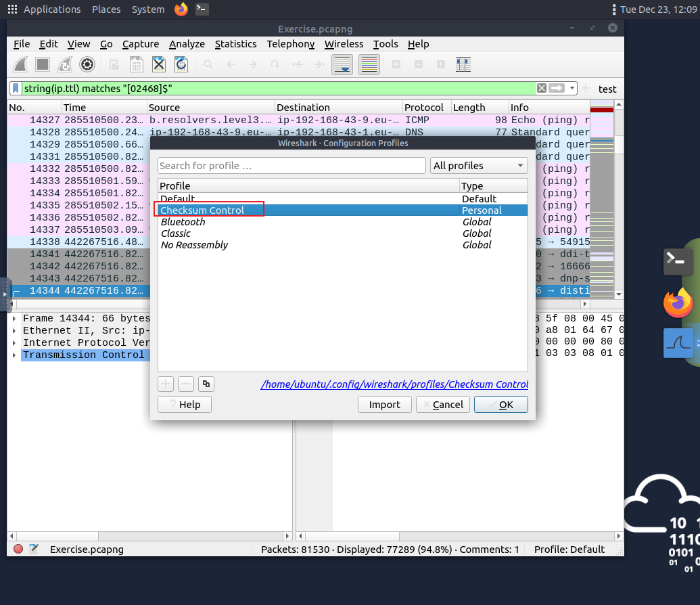Screen dimensions: 700x605
Task: Open capture file properties icon in status bar
Action: click(34, 549)
